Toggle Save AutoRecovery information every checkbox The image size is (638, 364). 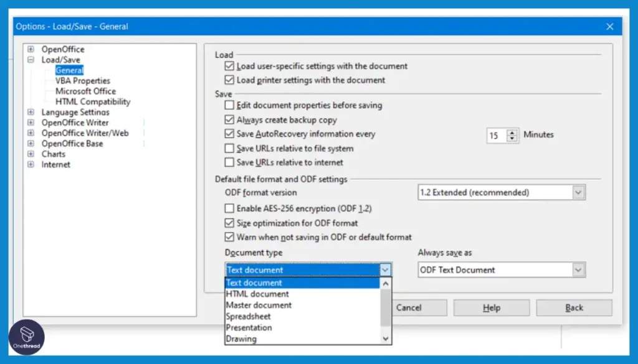pos(229,134)
